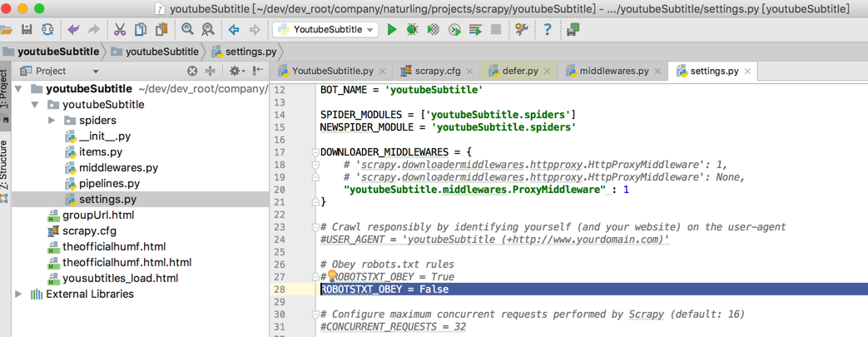The image size is (868, 337).
Task: Click the Save All toolbar icon
Action: [x=27, y=30]
